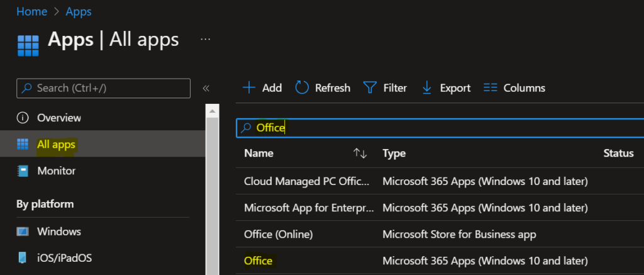Click the Columns list icon
This screenshot has width=644, height=275.
(491, 88)
